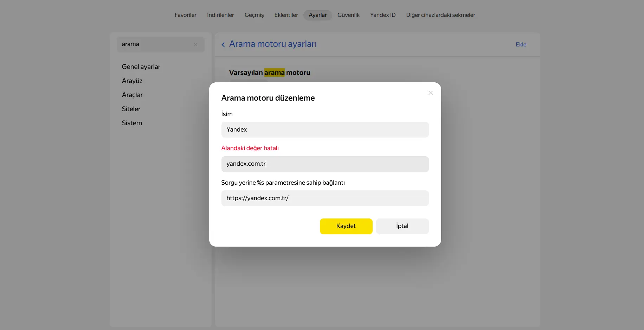Select Sistem in the sidebar
Image resolution: width=644 pixels, height=330 pixels.
click(132, 123)
